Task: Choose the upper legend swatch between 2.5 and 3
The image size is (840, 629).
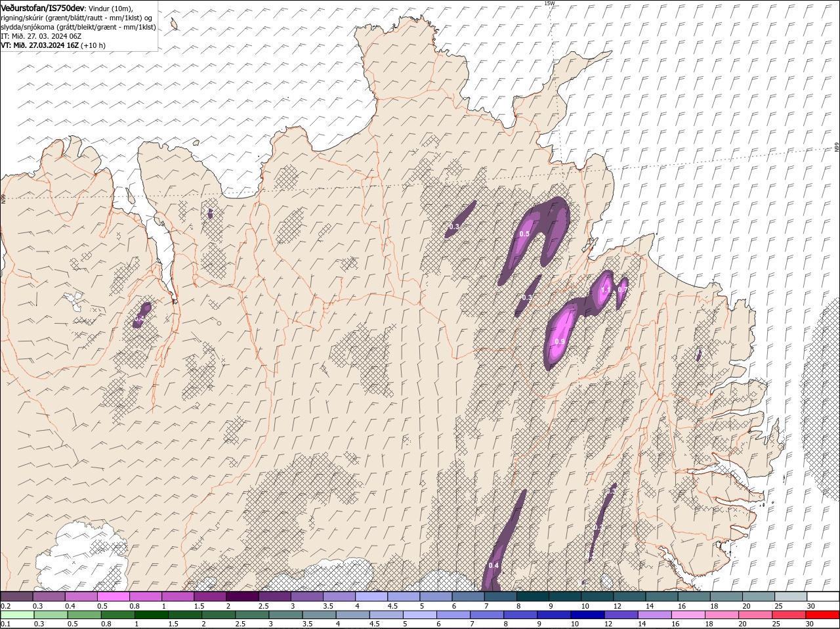Action: tap(274, 596)
